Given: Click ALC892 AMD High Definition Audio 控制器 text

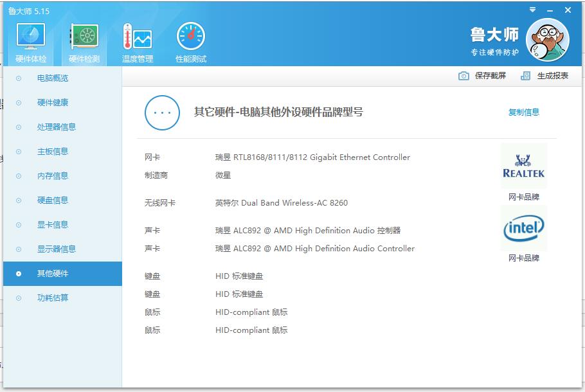Looking at the screenshot, I should pyautogui.click(x=308, y=231).
